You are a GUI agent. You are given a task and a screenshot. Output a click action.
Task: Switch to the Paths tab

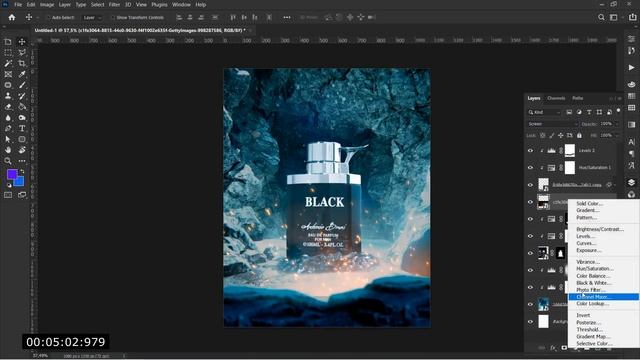click(577, 98)
